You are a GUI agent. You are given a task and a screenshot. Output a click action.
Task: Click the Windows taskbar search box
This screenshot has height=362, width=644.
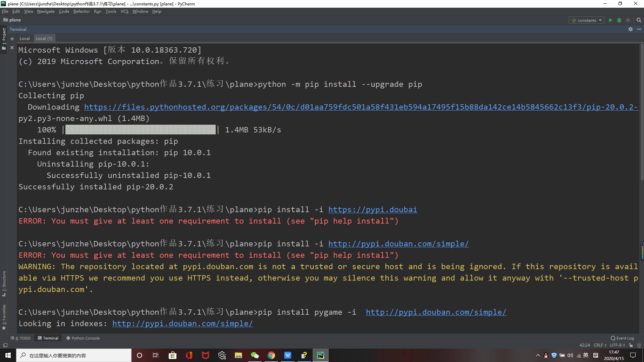pos(74,355)
